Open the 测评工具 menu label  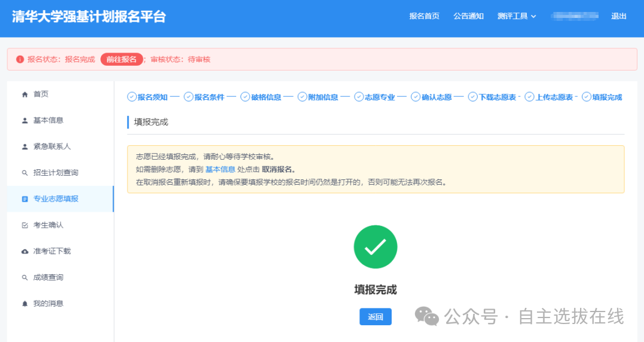coord(512,16)
